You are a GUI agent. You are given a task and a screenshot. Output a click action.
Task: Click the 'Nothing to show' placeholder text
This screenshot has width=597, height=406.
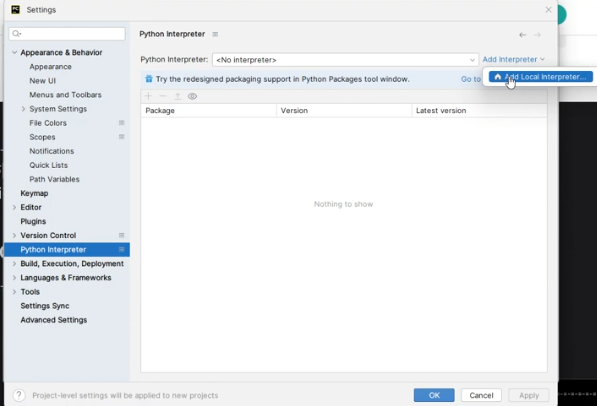click(x=343, y=204)
